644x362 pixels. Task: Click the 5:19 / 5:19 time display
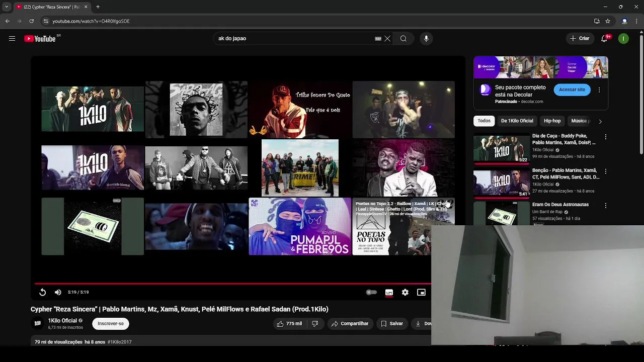78,292
